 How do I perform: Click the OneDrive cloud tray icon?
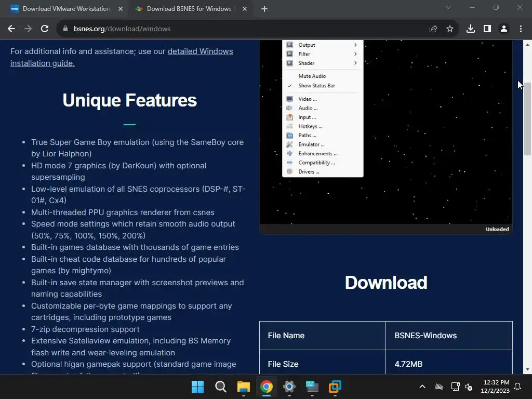[x=439, y=387]
